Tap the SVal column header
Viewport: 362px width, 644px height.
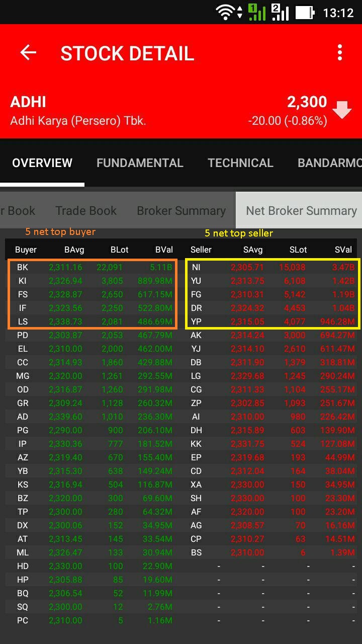click(x=343, y=250)
